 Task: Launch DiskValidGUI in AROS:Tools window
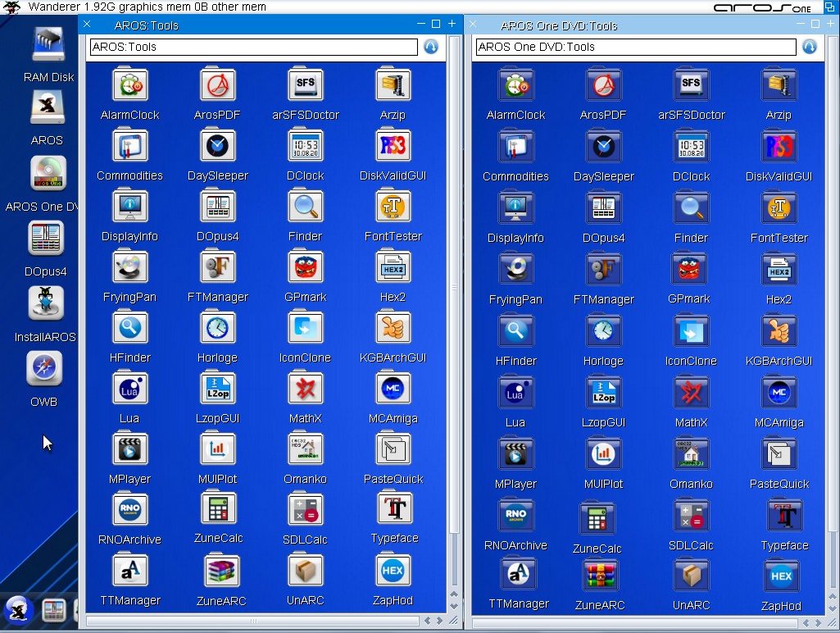393,145
